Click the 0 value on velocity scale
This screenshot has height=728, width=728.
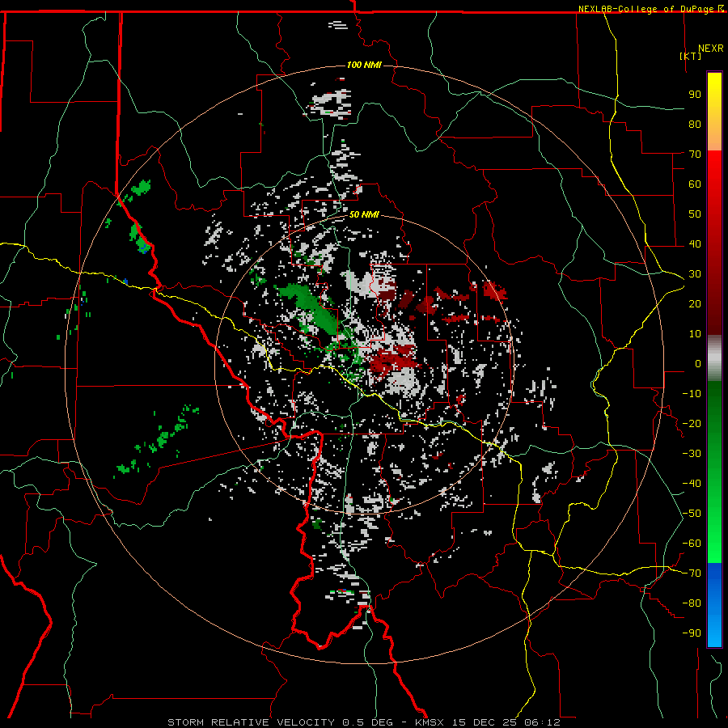pyautogui.click(x=698, y=363)
